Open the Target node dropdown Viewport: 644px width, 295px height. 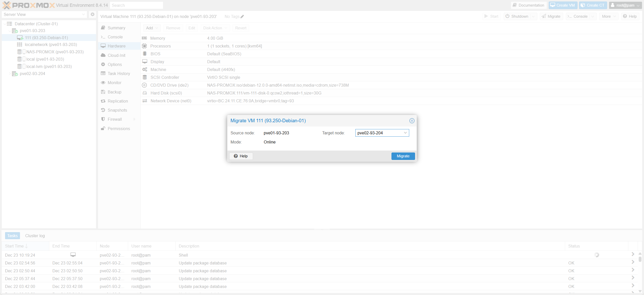(405, 133)
